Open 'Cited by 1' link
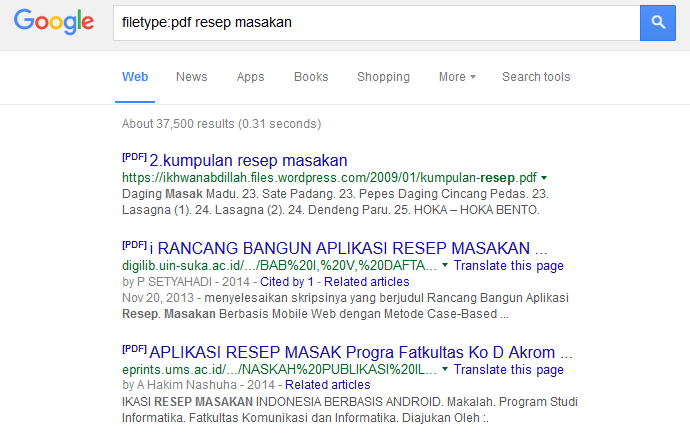This screenshot has width=690, height=448. [x=287, y=282]
